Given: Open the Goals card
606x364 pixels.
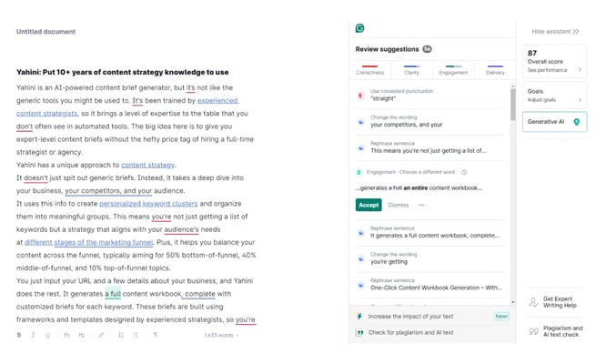Looking at the screenshot, I should click(x=554, y=95).
